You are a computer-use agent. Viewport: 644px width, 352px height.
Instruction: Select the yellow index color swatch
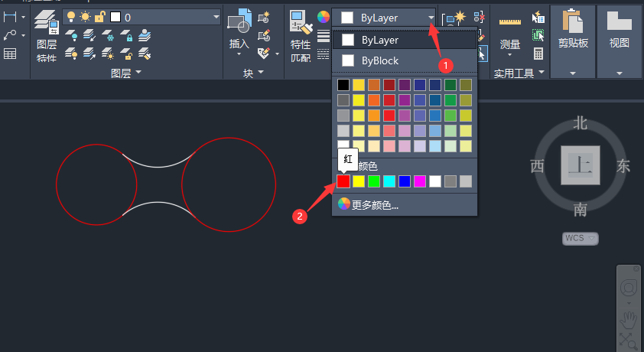coord(359,181)
